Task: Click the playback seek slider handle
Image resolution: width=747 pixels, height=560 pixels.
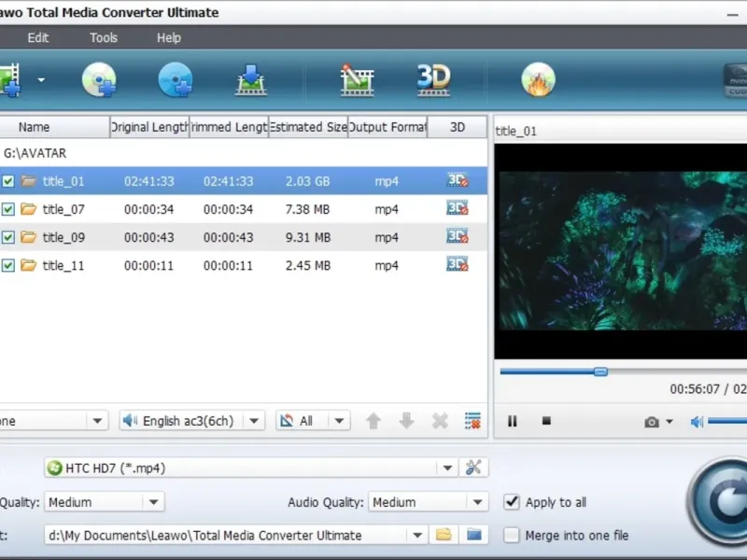Action: coord(600,371)
